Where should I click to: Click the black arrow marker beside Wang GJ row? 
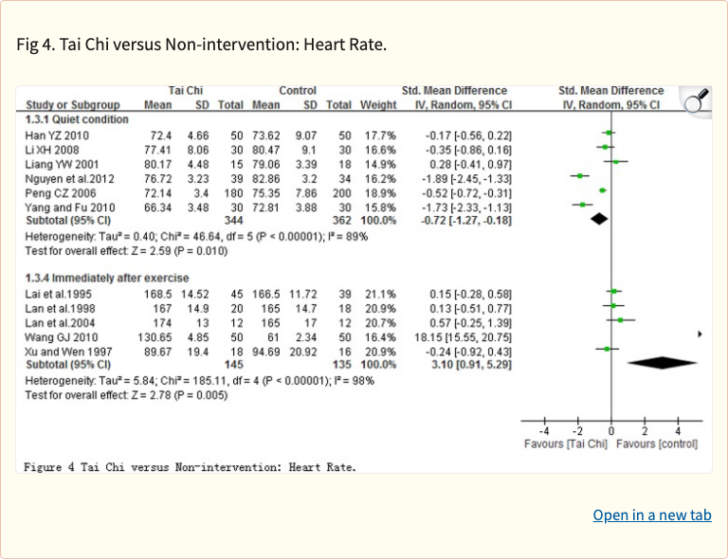(x=701, y=334)
